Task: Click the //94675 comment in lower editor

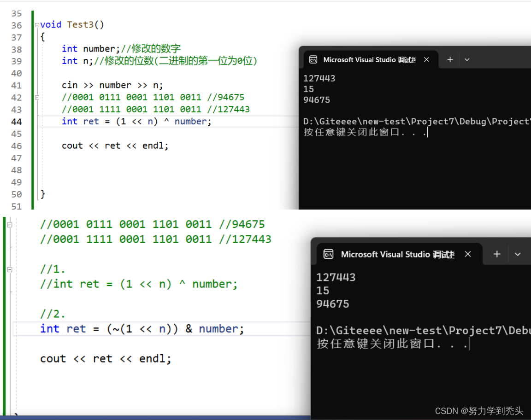Action: [242, 224]
